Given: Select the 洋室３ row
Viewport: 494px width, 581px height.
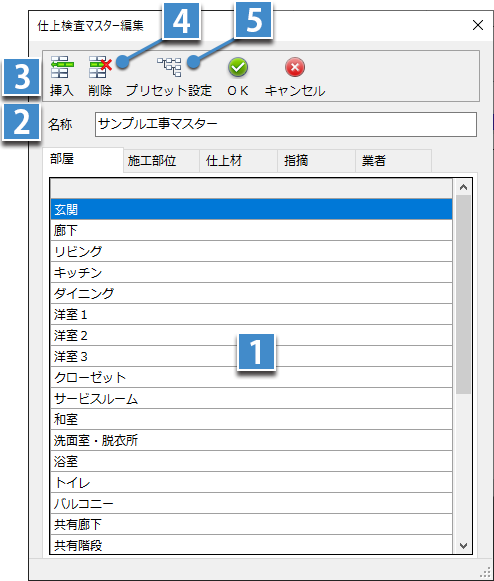Looking at the screenshot, I should tap(251, 356).
